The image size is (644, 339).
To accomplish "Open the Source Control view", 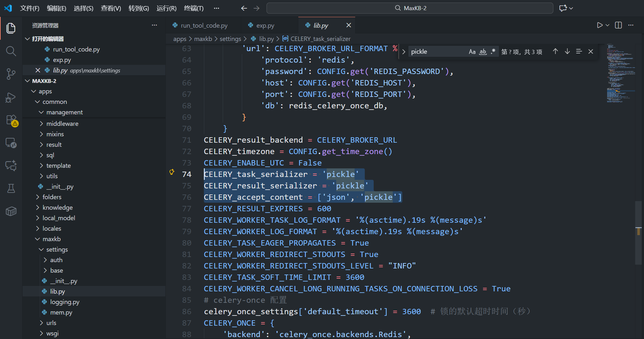I will click(11, 74).
